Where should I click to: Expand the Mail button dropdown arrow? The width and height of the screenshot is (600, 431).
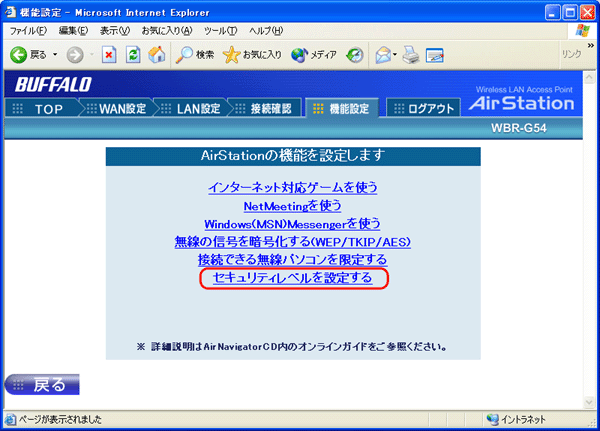click(395, 55)
